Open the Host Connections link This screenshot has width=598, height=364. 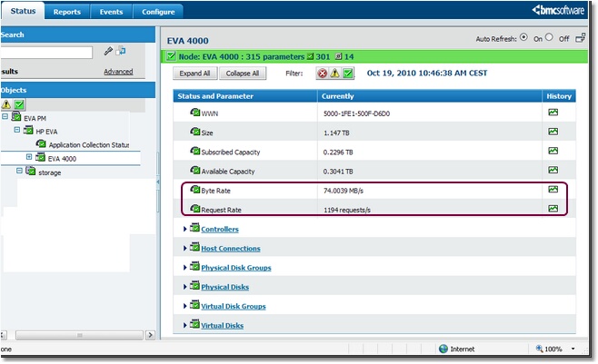231,249
